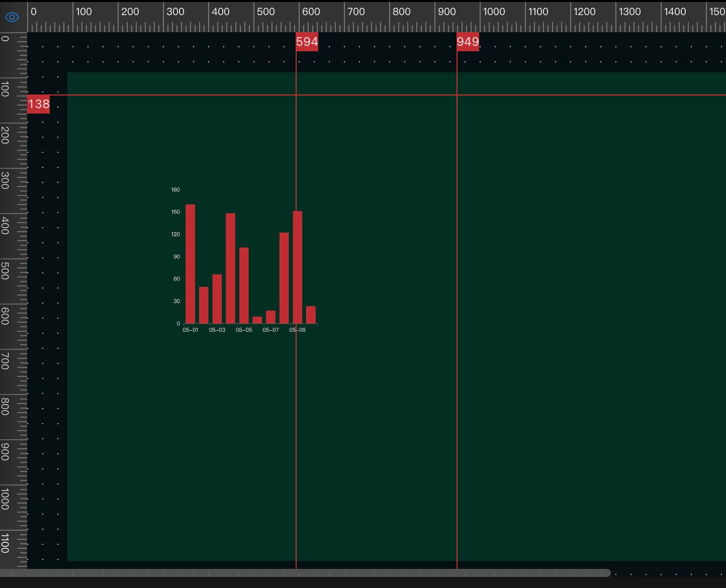
Task: Click the y-axis label 180
Action: point(175,190)
